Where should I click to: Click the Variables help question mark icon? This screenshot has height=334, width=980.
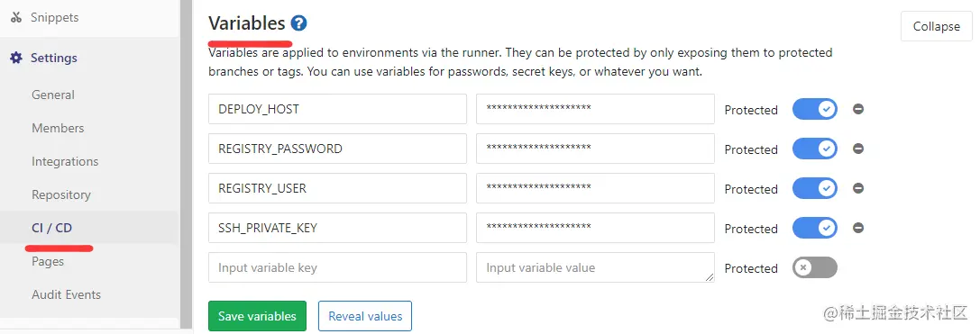(298, 23)
